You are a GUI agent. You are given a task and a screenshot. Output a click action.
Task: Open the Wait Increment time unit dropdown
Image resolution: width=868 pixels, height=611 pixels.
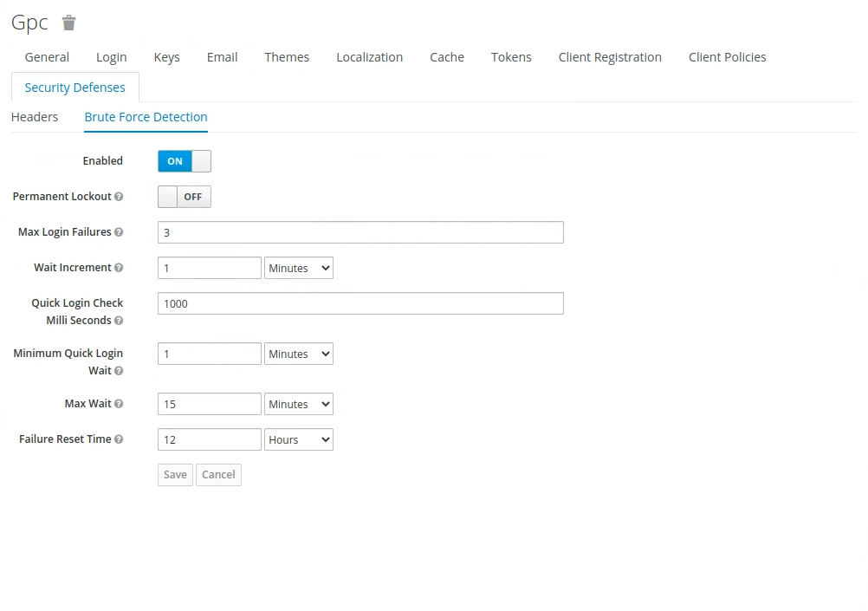click(x=298, y=268)
